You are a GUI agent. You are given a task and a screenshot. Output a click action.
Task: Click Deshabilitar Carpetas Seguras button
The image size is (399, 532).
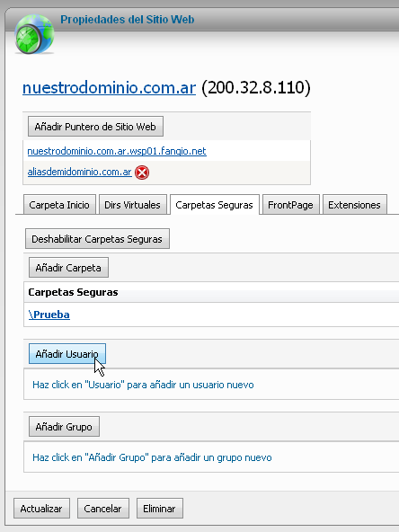pyautogui.click(x=97, y=239)
